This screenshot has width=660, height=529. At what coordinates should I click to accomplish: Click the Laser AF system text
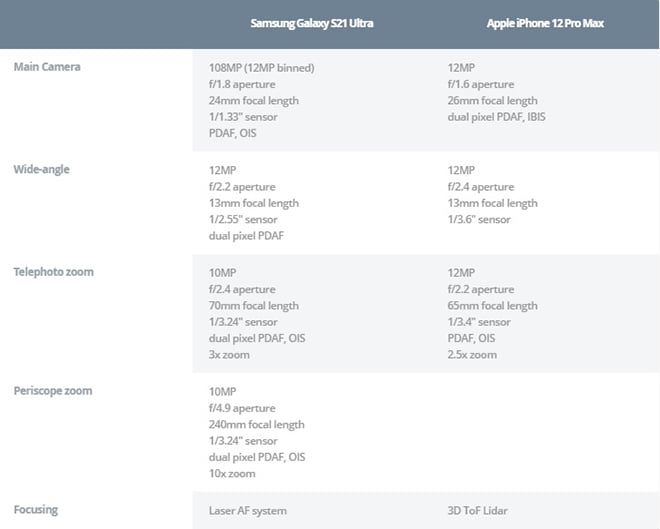coord(248,511)
